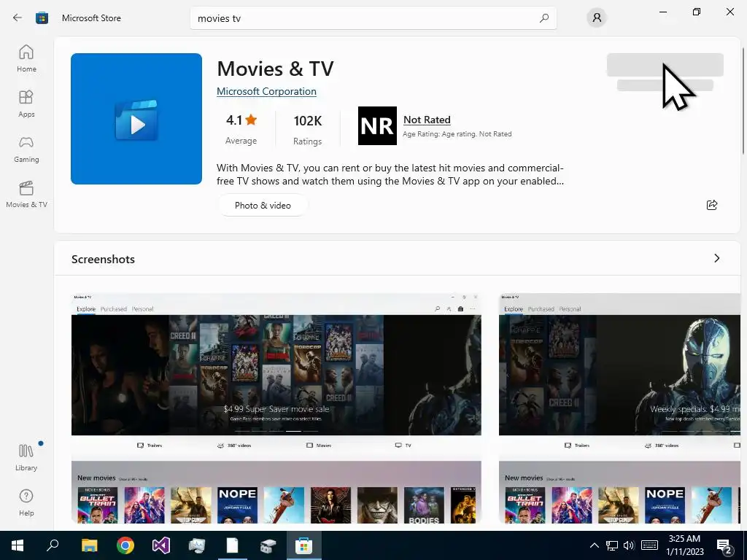747x560 pixels.
Task: Click the Movies & TV app description text
Action: pos(390,174)
